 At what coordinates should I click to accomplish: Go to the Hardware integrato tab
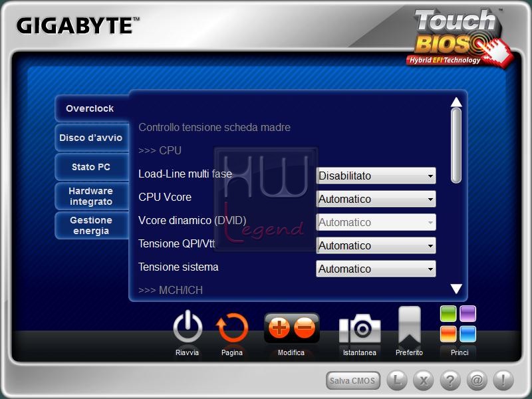coord(92,196)
